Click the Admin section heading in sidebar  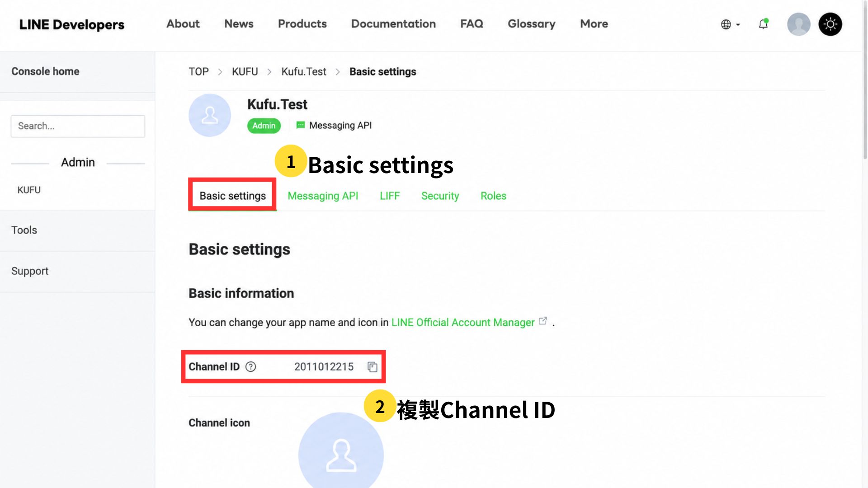(x=78, y=162)
